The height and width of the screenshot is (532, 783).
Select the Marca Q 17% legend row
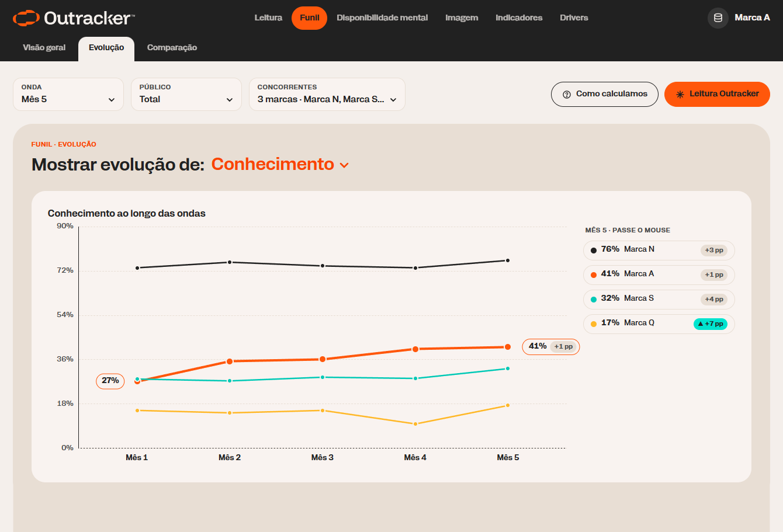pos(659,324)
